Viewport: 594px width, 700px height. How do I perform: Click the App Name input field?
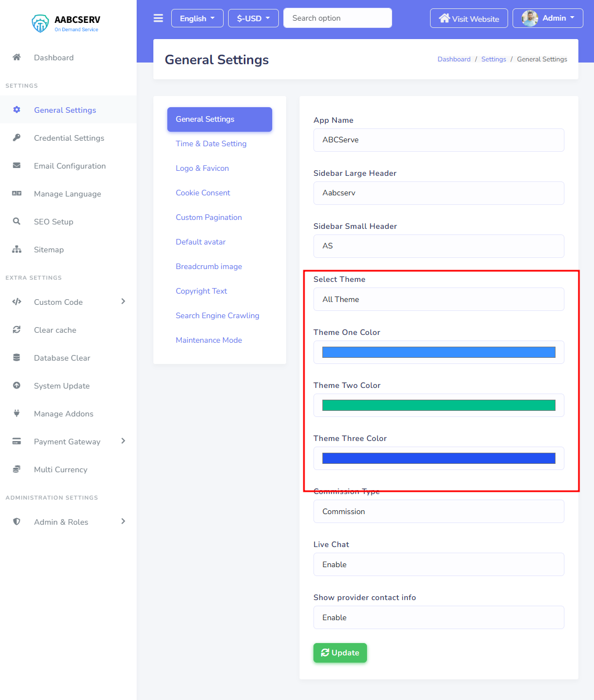point(438,140)
